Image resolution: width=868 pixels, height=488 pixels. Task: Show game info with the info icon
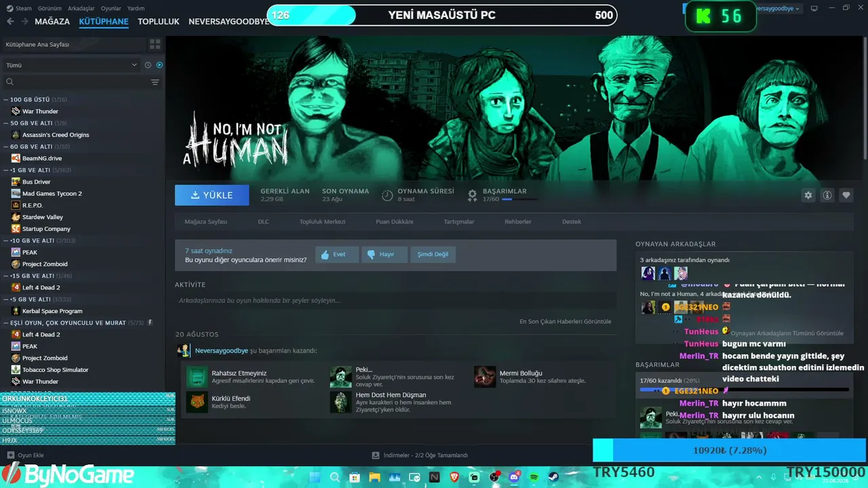(827, 195)
